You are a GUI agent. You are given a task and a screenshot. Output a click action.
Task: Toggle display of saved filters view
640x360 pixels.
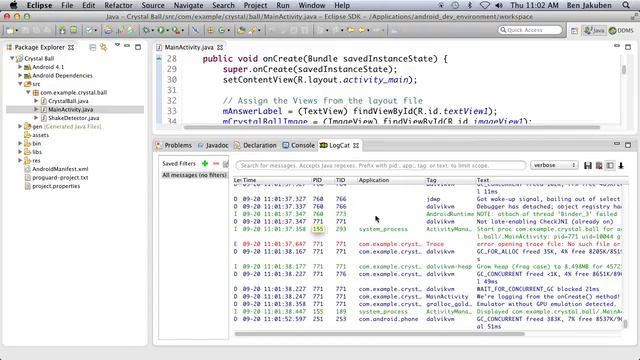[610, 165]
